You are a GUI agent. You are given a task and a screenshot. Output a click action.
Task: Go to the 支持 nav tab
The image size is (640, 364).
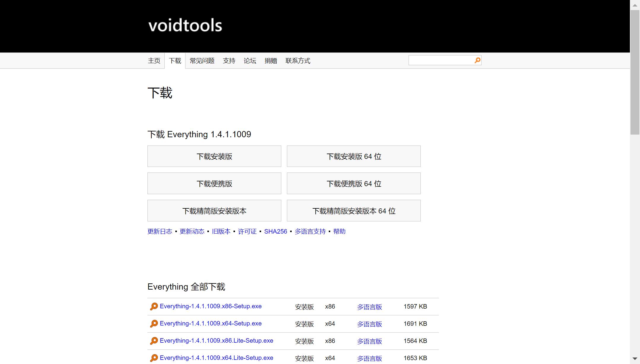coord(229,61)
